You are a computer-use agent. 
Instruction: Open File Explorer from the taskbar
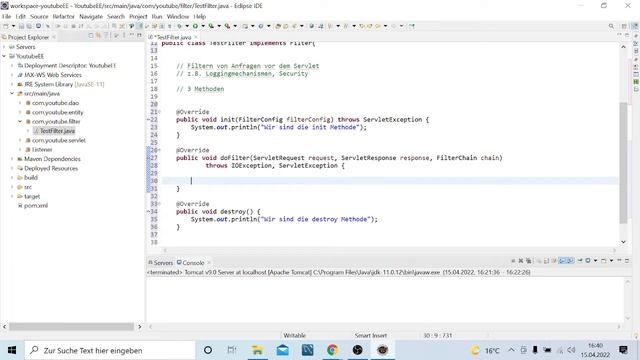[258, 350]
